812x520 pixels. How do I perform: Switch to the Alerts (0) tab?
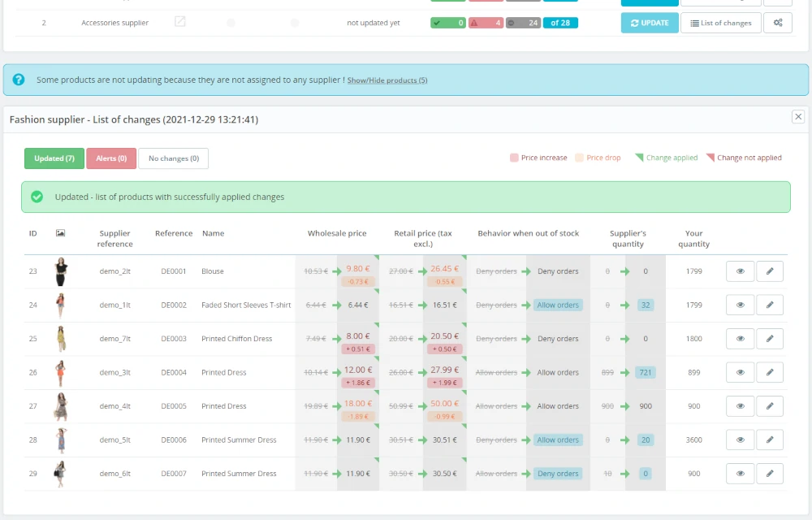coord(111,158)
